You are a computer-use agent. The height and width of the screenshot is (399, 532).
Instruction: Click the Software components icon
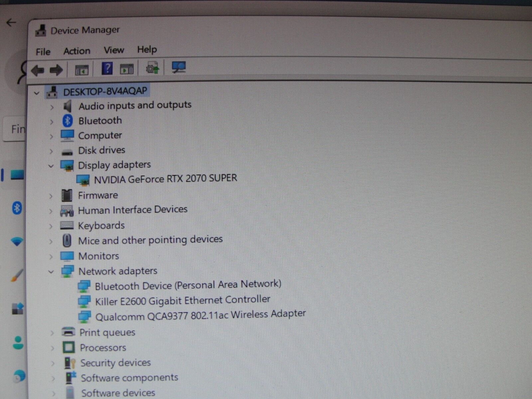pos(70,378)
